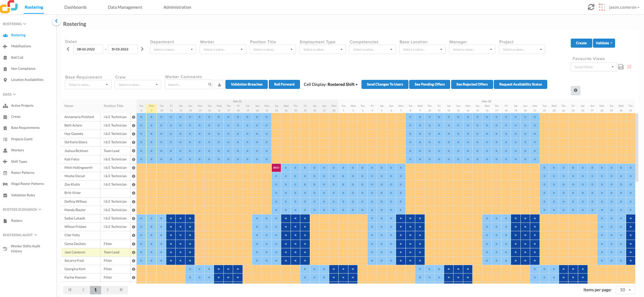The height and width of the screenshot is (297, 644).
Task: Open info icon for Annamaria Pickford
Action: coord(133,117)
